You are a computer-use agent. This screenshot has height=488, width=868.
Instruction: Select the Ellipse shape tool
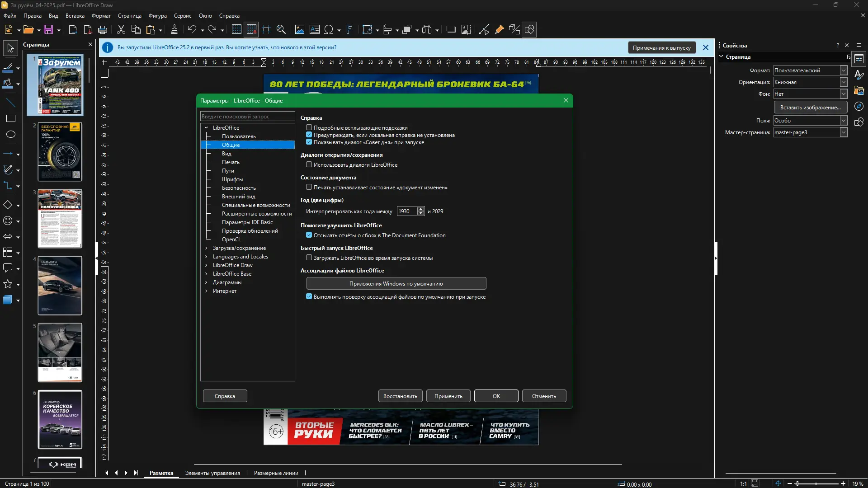[x=10, y=134]
